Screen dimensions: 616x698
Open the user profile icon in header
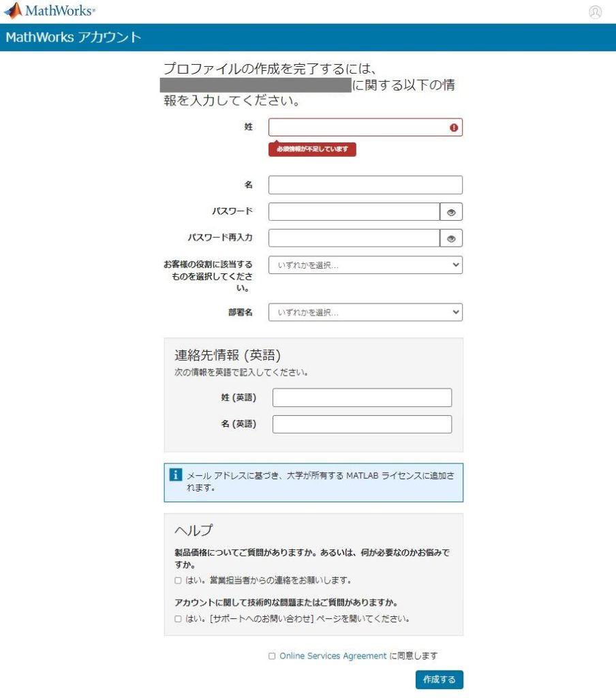pyautogui.click(x=595, y=12)
